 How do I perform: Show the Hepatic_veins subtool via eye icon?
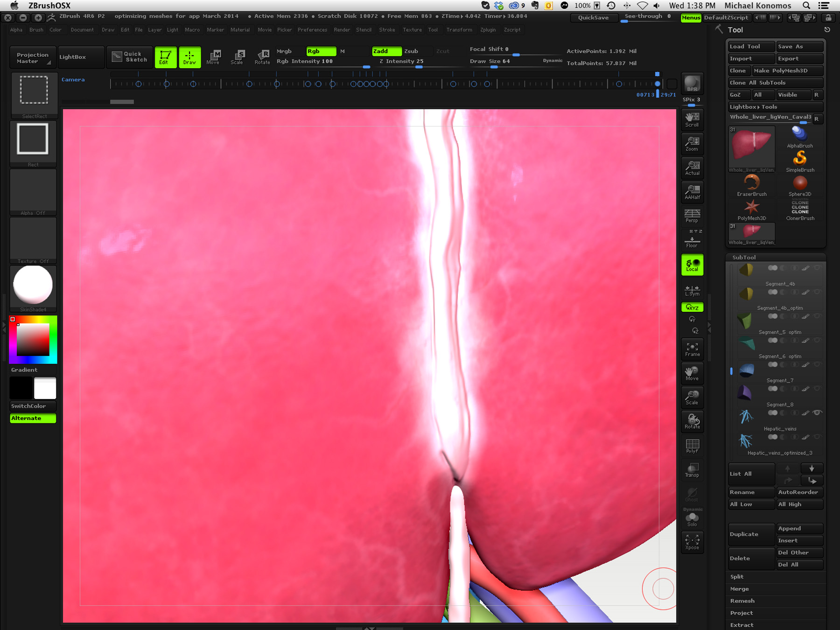pyautogui.click(x=817, y=413)
